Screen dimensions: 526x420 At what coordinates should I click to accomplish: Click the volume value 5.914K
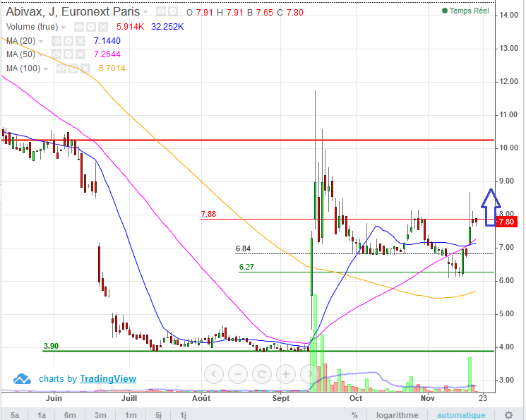coord(130,27)
